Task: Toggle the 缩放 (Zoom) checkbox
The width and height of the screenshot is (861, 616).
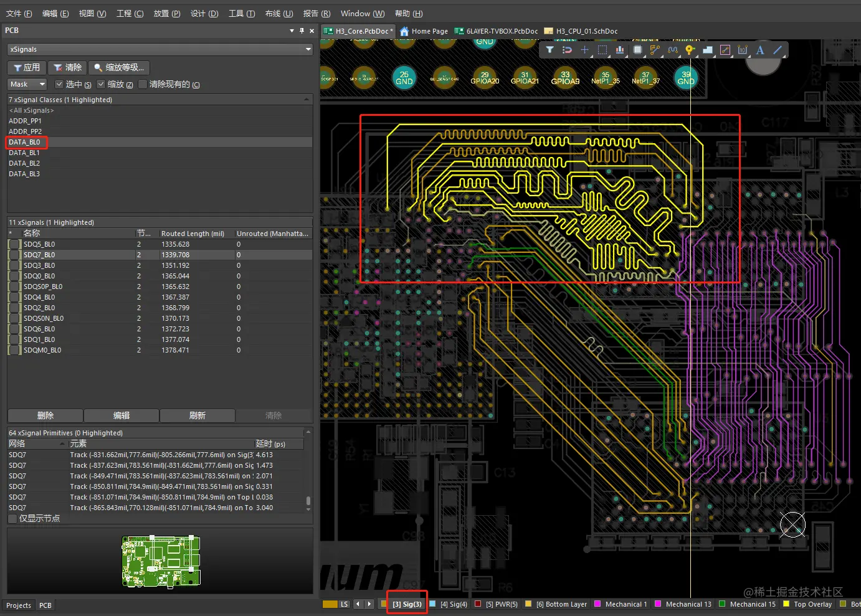Action: pyautogui.click(x=101, y=84)
